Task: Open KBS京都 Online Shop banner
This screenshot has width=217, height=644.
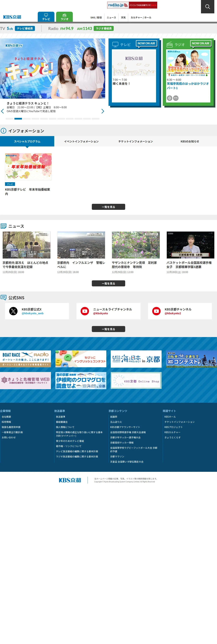Action: (136, 380)
